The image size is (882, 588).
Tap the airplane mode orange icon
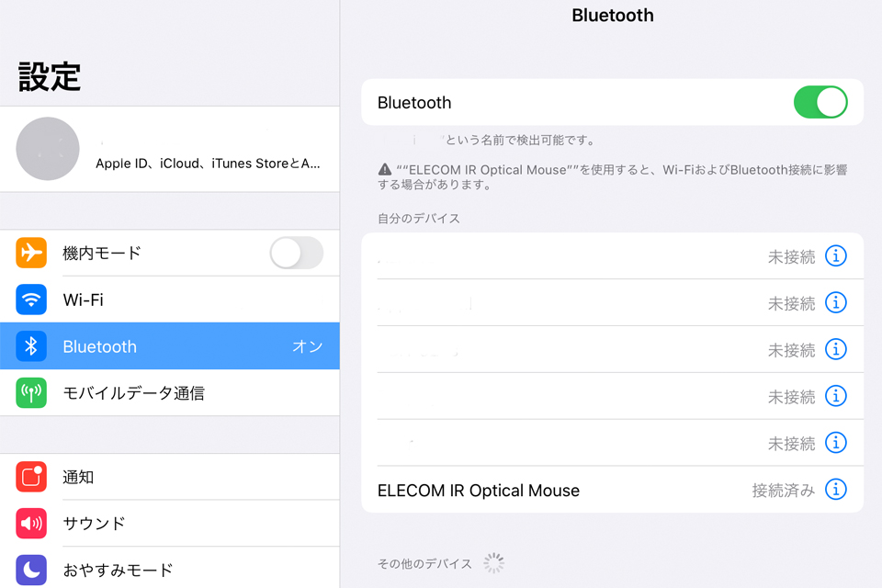pyautogui.click(x=31, y=253)
